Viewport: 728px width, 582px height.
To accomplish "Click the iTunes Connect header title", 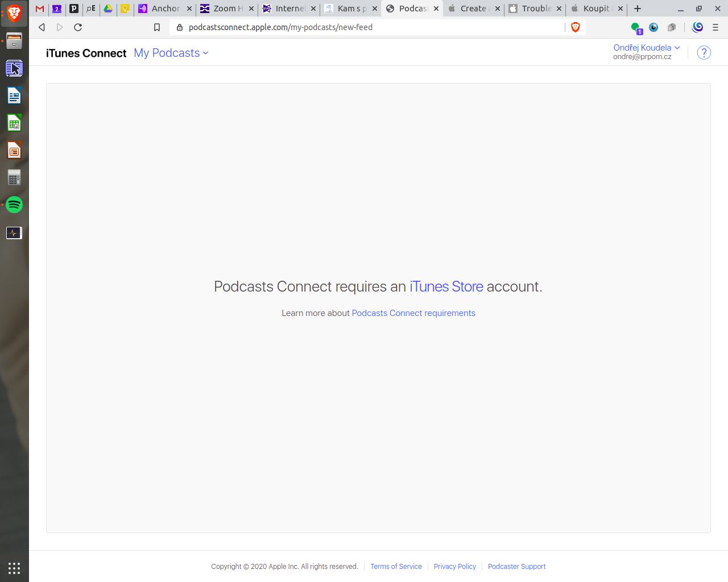I will tap(86, 53).
